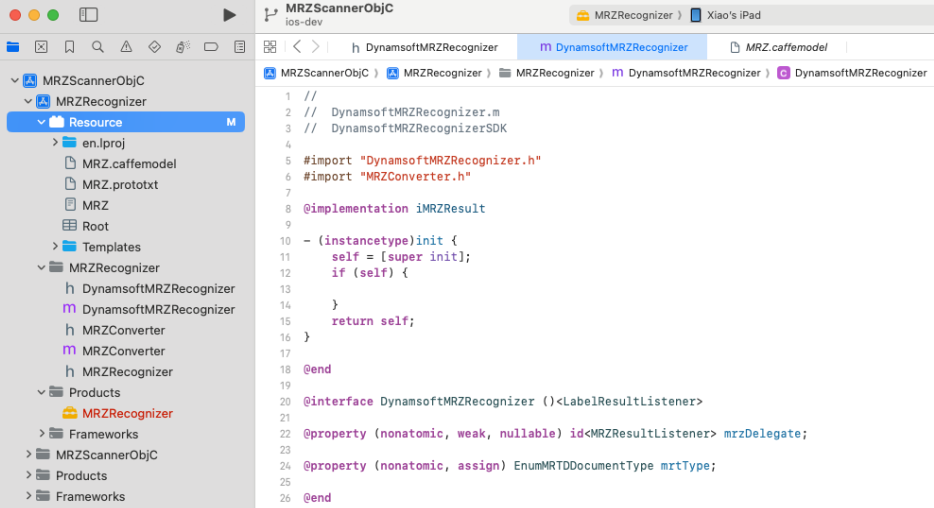Open the related items grid menu

pos(270,47)
